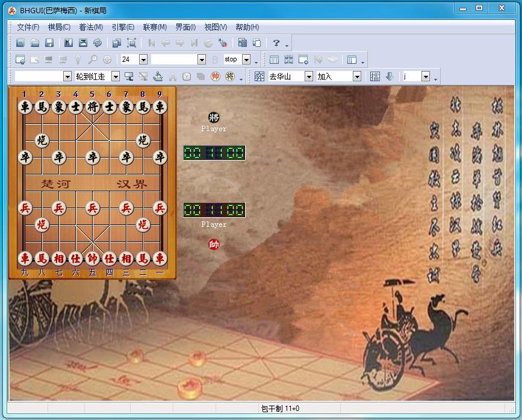Viewport: 522px width, 420px height.
Task: Open the 去华山 server dropdown
Action: (x=308, y=76)
